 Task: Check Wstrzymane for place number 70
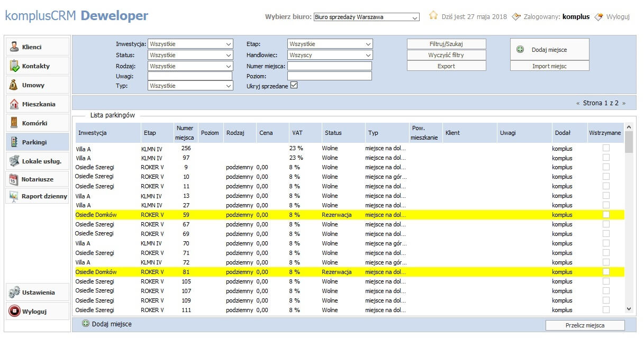(606, 243)
